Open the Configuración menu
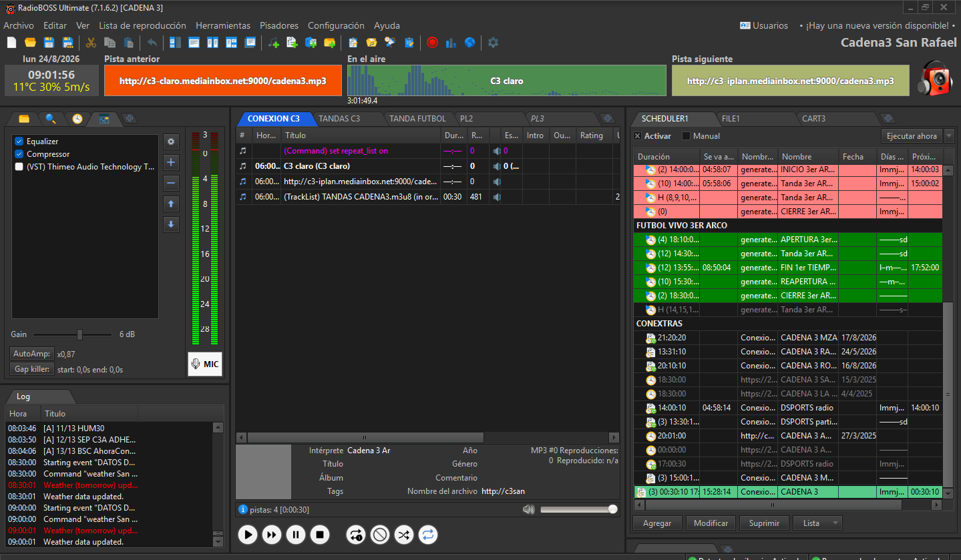The width and height of the screenshot is (961, 560). [x=336, y=25]
